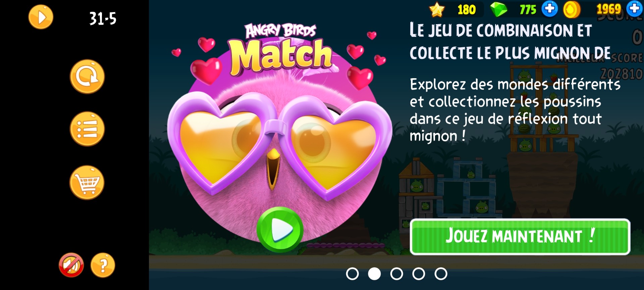Open the help question mark icon

click(103, 265)
